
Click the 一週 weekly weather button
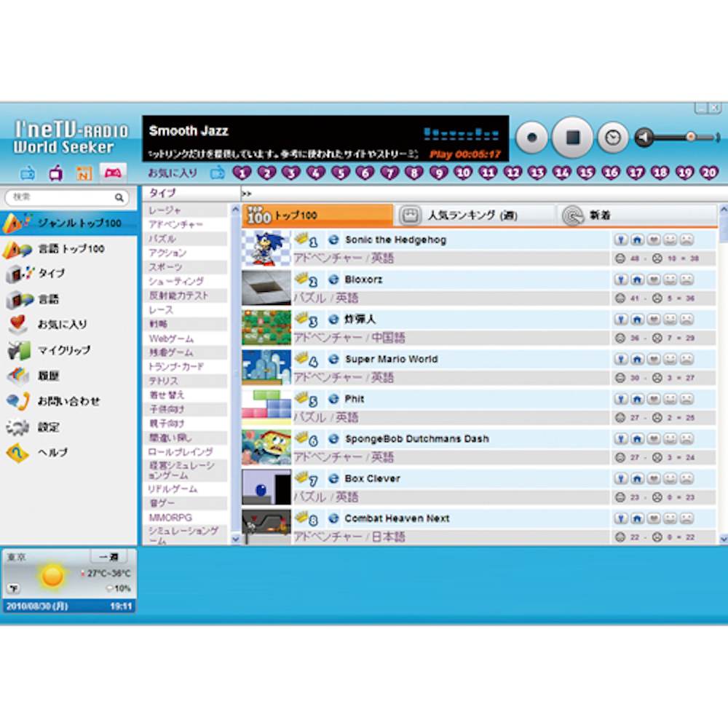tap(108, 557)
